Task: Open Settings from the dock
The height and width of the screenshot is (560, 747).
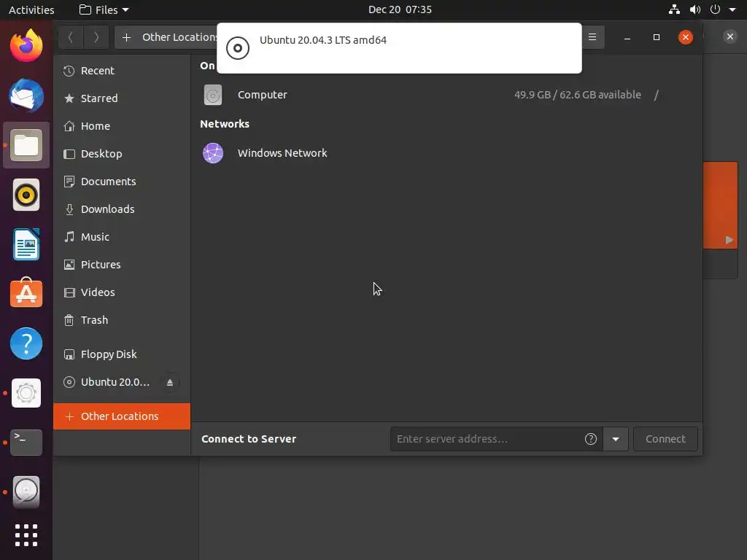Action: pos(26,393)
